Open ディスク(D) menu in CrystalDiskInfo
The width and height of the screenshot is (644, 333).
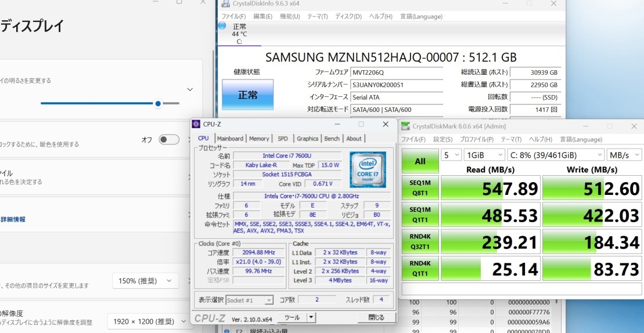[348, 16]
